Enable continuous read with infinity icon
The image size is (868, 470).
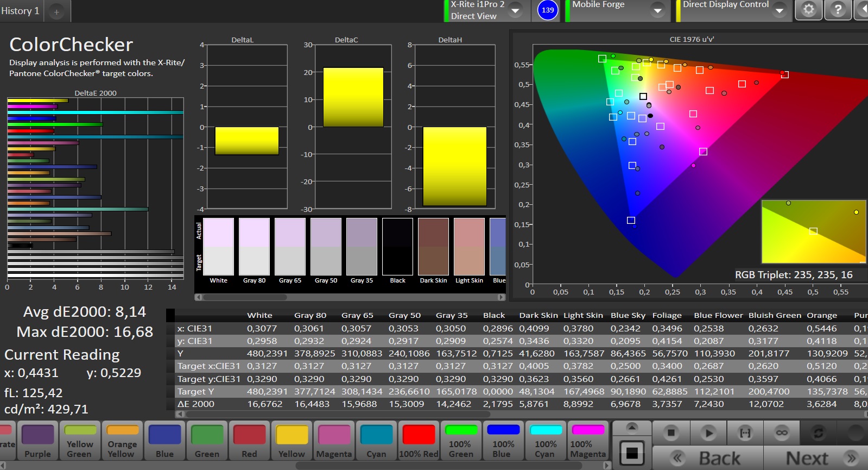coord(782,433)
